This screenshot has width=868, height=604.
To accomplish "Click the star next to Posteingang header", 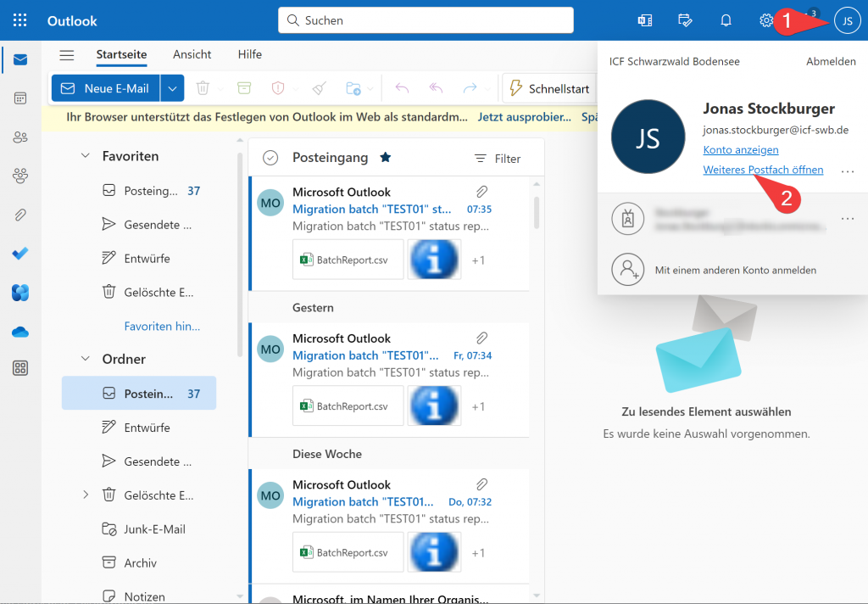I will click(x=386, y=158).
